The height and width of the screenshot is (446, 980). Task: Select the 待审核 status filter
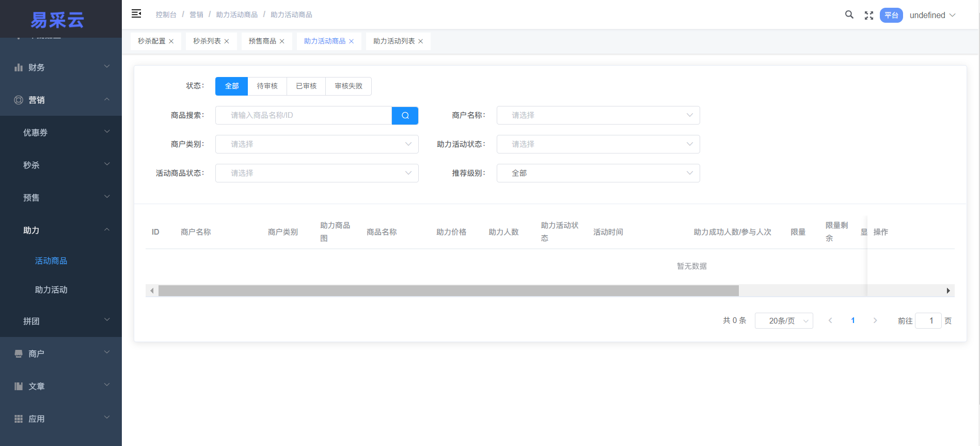[x=267, y=86]
